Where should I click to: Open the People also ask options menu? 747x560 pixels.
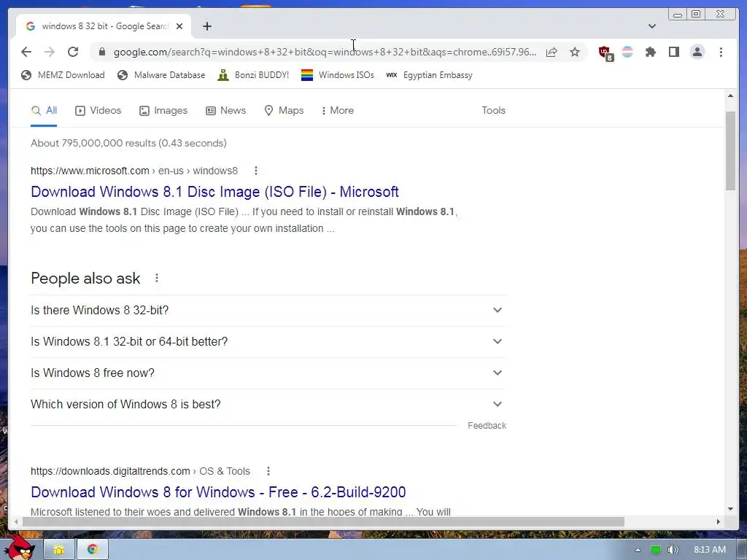pyautogui.click(x=157, y=278)
